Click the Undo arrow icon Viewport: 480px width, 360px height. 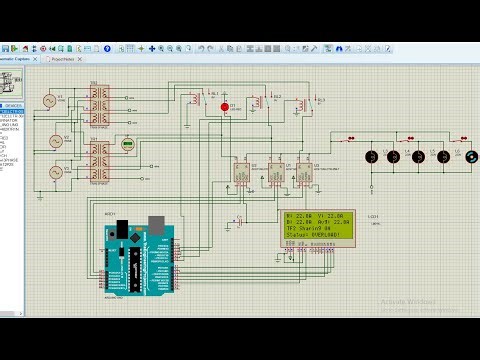click(201, 49)
